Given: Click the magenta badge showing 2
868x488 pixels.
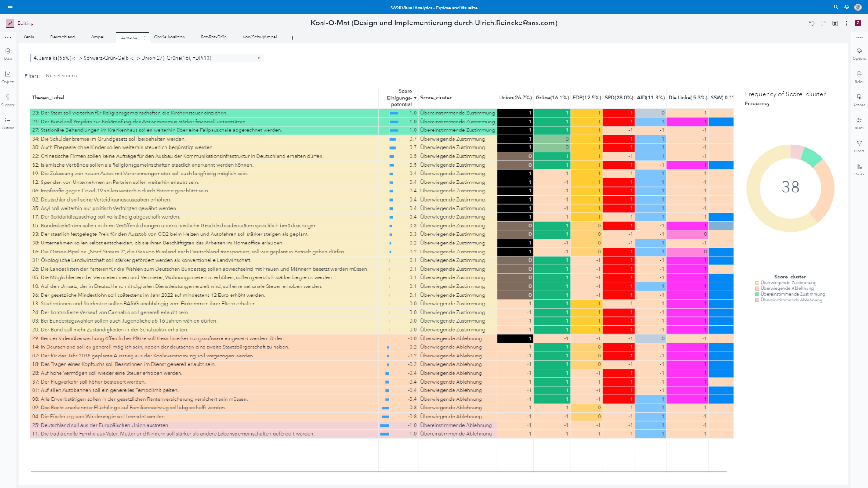Looking at the screenshot, I should click(858, 23).
